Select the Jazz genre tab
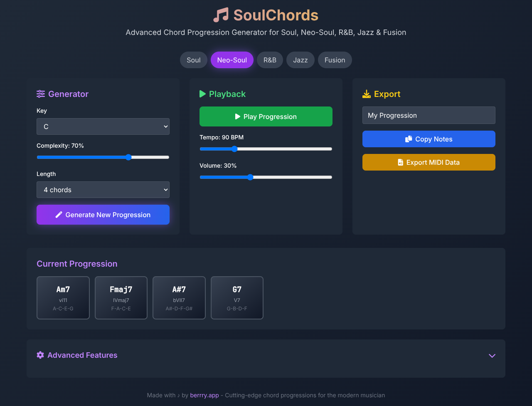 (x=300, y=60)
